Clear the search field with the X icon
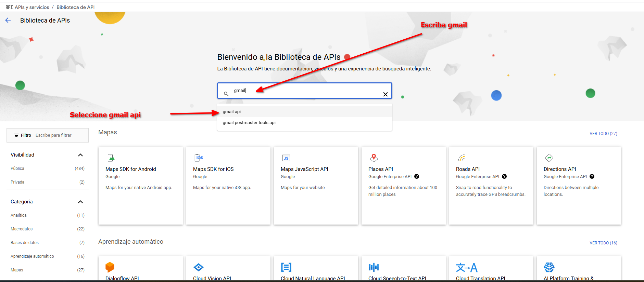 pos(385,94)
